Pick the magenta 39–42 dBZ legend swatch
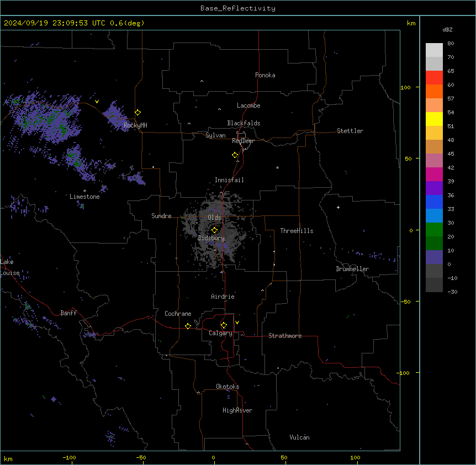 [434, 174]
